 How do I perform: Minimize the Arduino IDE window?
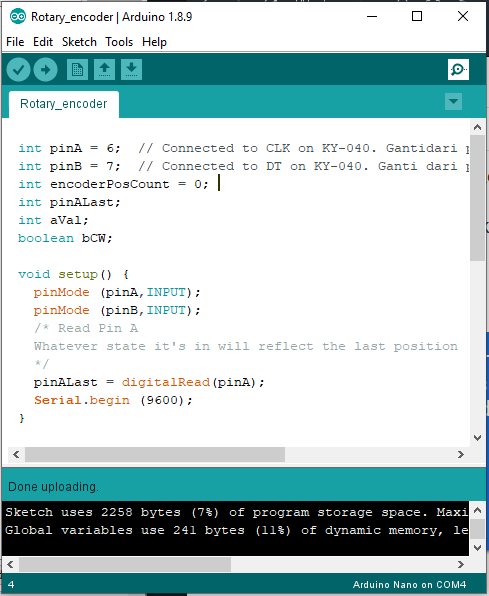[x=372, y=16]
